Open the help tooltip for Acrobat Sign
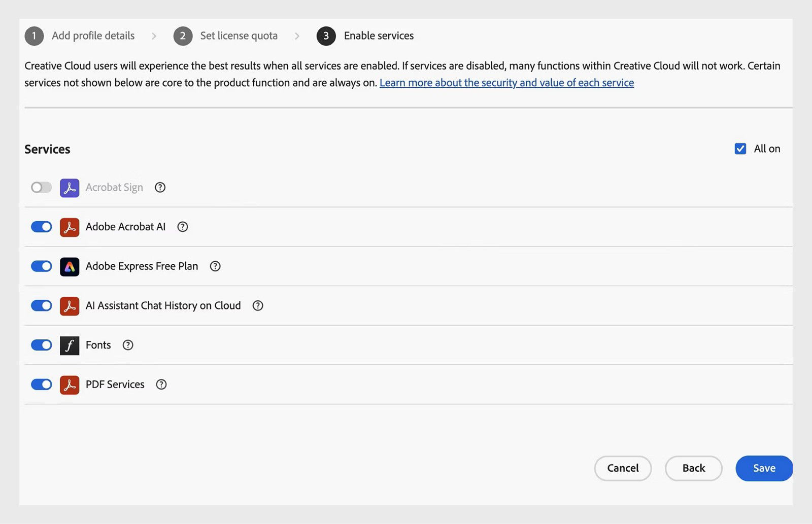 160,187
